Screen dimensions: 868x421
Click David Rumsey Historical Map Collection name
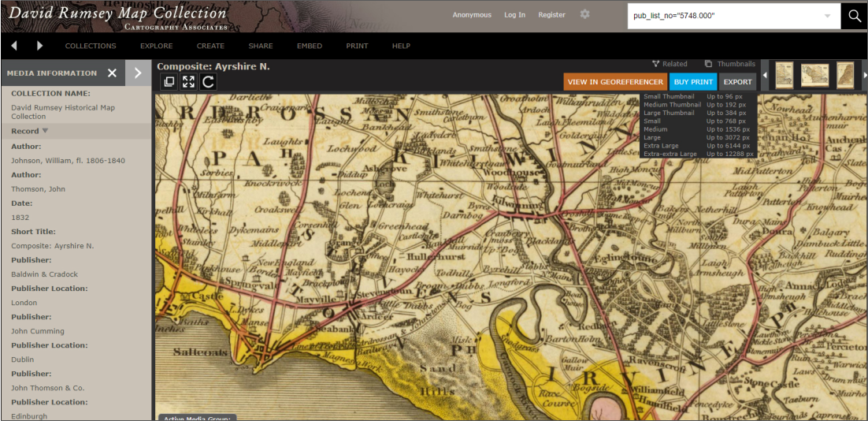(63, 112)
